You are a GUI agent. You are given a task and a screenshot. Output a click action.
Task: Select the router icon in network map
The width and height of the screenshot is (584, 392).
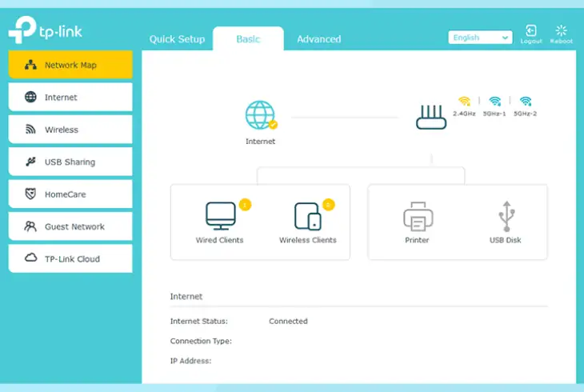pyautogui.click(x=431, y=117)
